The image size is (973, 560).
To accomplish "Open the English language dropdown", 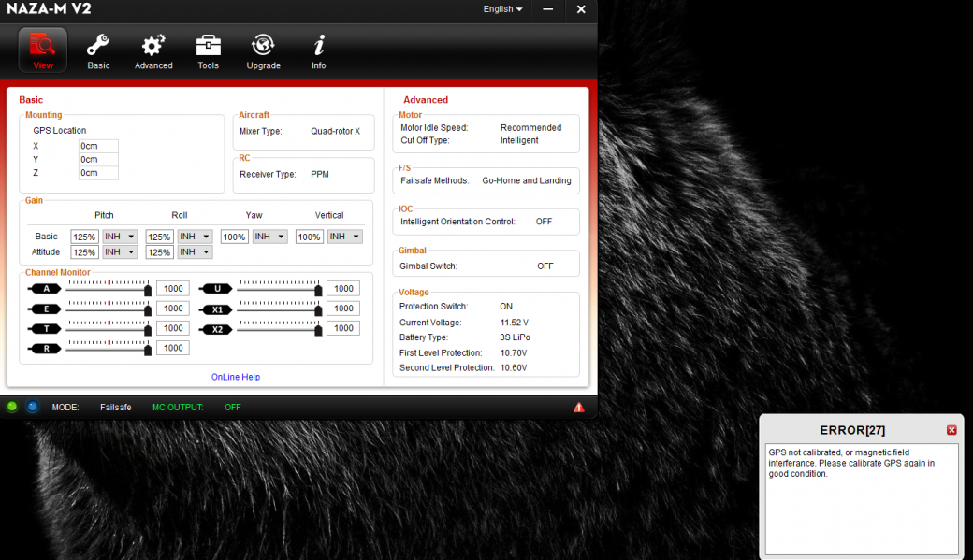I will 502,9.
